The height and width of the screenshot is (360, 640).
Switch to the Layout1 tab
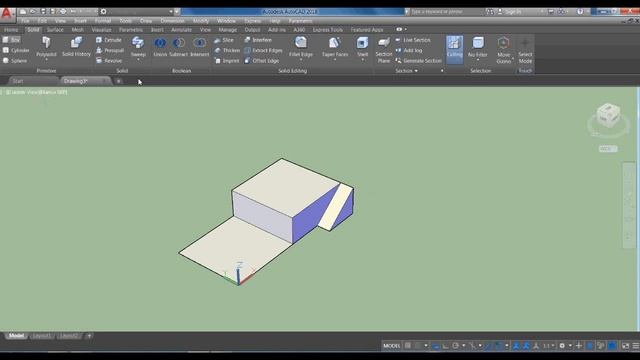tap(42, 336)
